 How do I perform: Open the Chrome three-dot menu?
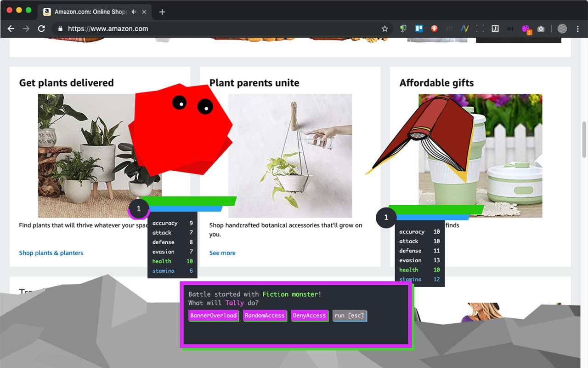578,29
